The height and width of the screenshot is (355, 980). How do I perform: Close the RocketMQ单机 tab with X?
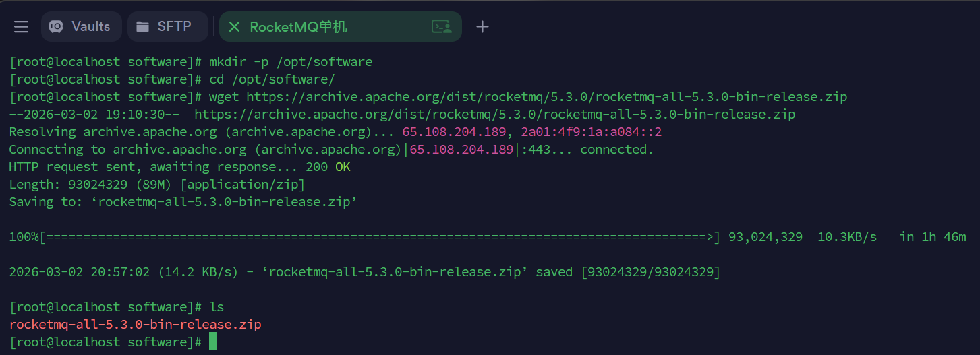point(234,27)
